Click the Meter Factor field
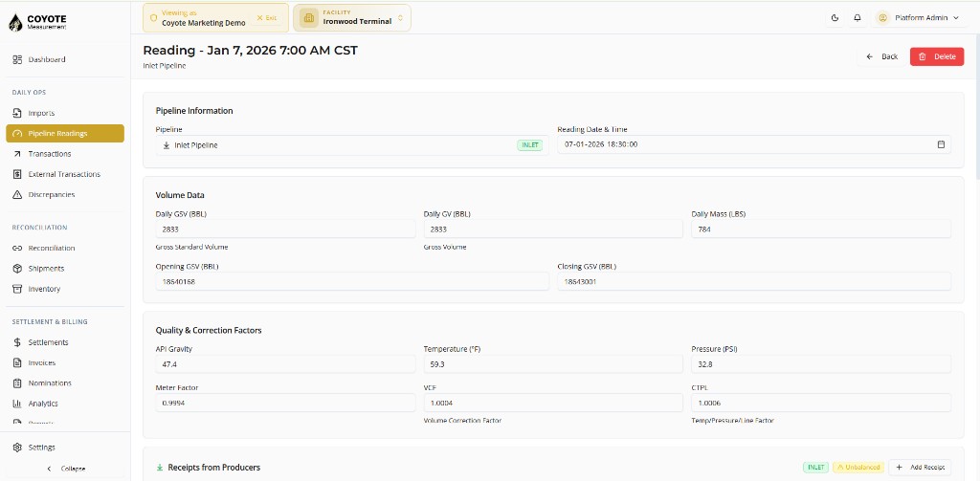 click(x=285, y=403)
